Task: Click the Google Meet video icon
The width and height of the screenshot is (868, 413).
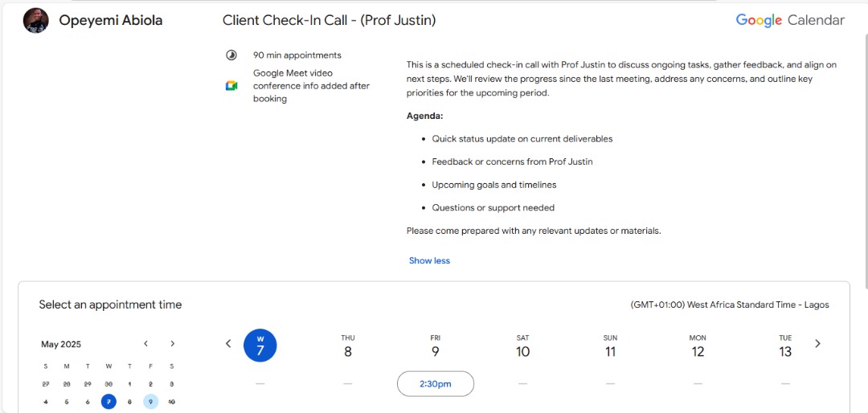Action: click(x=231, y=86)
